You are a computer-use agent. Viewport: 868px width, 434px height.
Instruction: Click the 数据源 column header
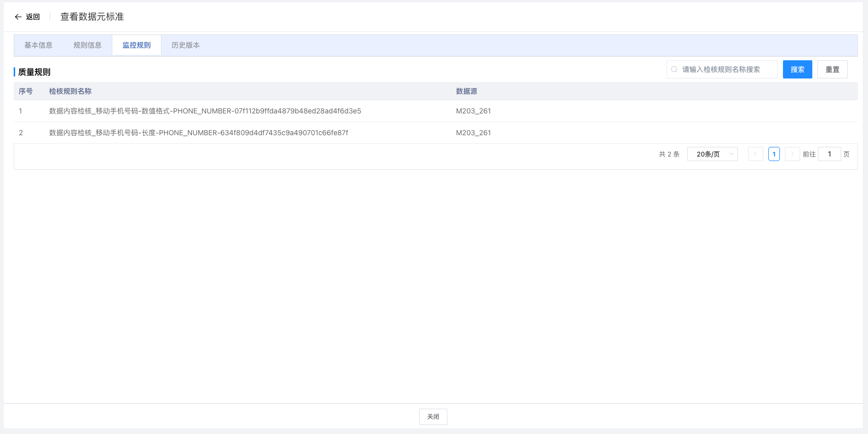coord(466,91)
